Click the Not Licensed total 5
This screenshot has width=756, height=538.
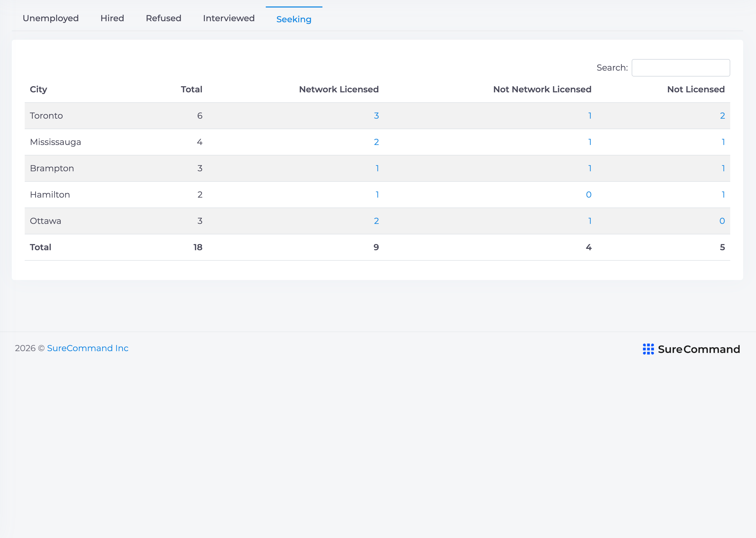722,248
